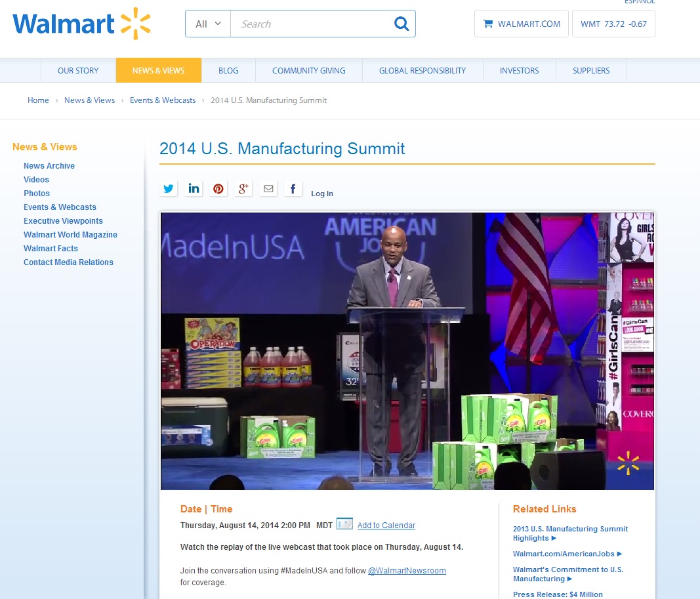Open Executive Viewpoints in the sidebar
The width and height of the screenshot is (700, 599).
pos(63,221)
